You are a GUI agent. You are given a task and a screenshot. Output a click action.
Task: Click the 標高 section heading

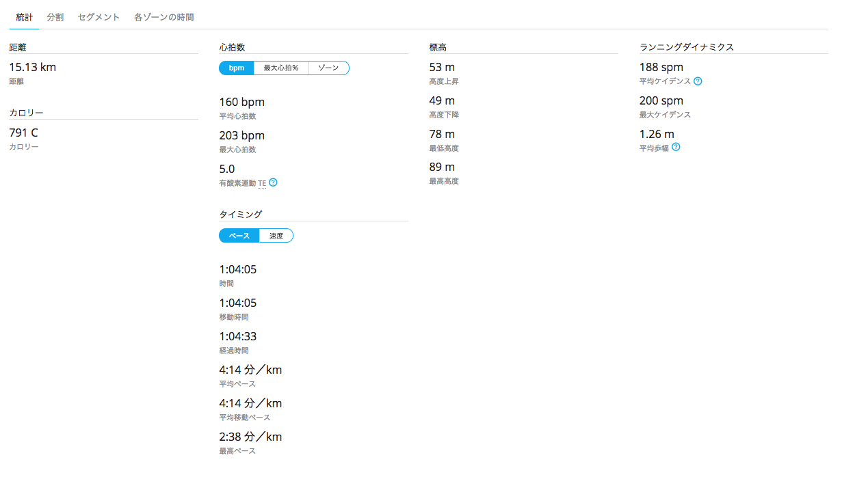pyautogui.click(x=438, y=47)
